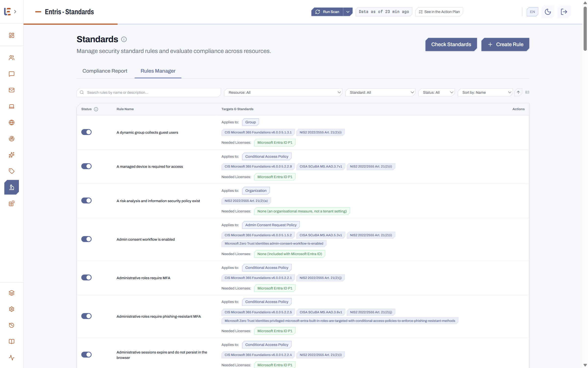The image size is (588, 368).
Task: Expand the Run Scan options arrow
Action: coord(348,12)
